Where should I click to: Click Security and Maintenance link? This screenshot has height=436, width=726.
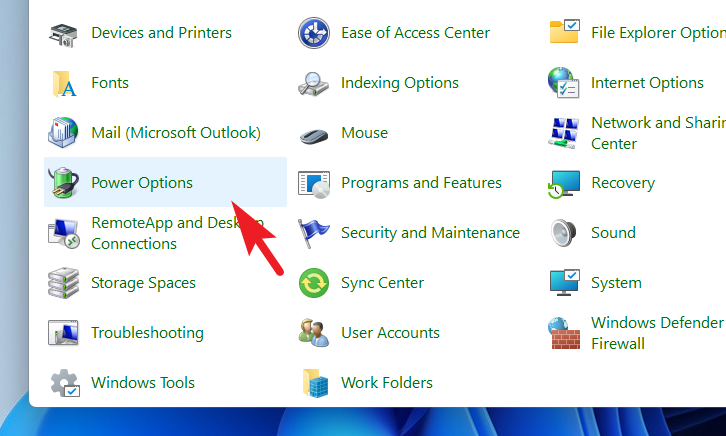pyautogui.click(x=431, y=233)
